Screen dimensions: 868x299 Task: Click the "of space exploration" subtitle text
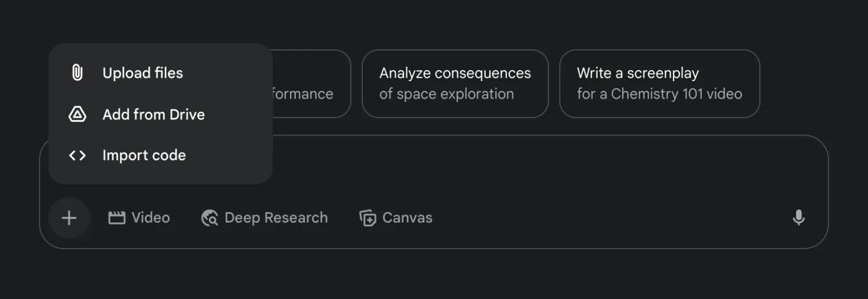point(446,94)
